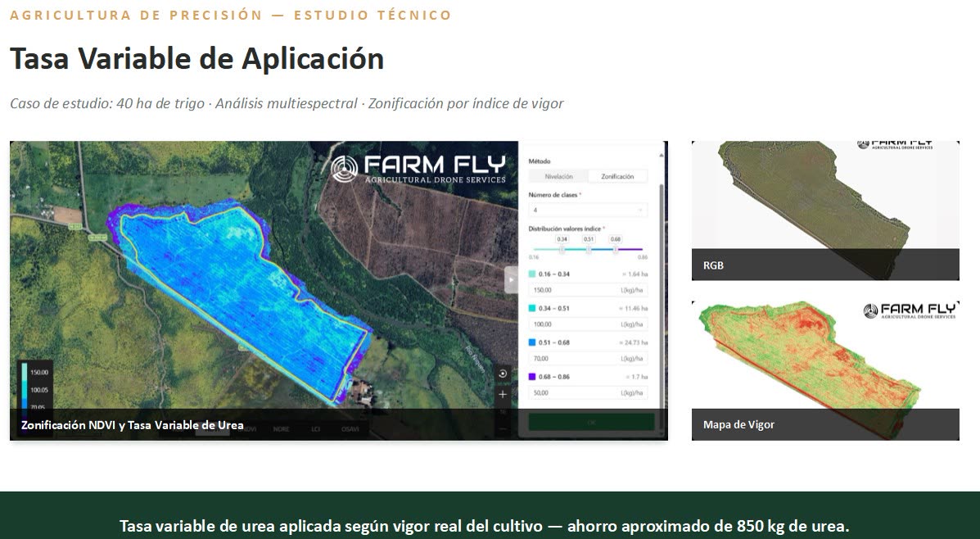The height and width of the screenshot is (539, 980).
Task: Click the '0.51 – 0.68' range label
Action: click(x=553, y=343)
